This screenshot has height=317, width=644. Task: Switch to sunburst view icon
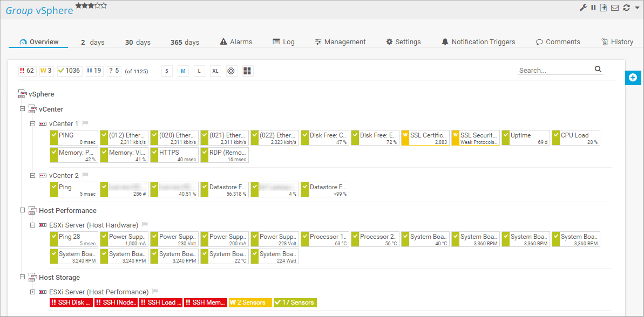click(x=231, y=71)
